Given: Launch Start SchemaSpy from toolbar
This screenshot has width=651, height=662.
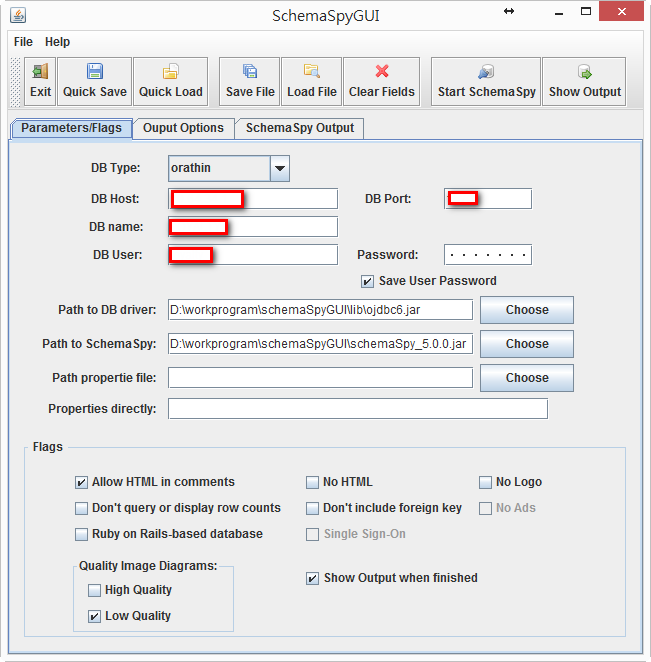Looking at the screenshot, I should click(486, 81).
